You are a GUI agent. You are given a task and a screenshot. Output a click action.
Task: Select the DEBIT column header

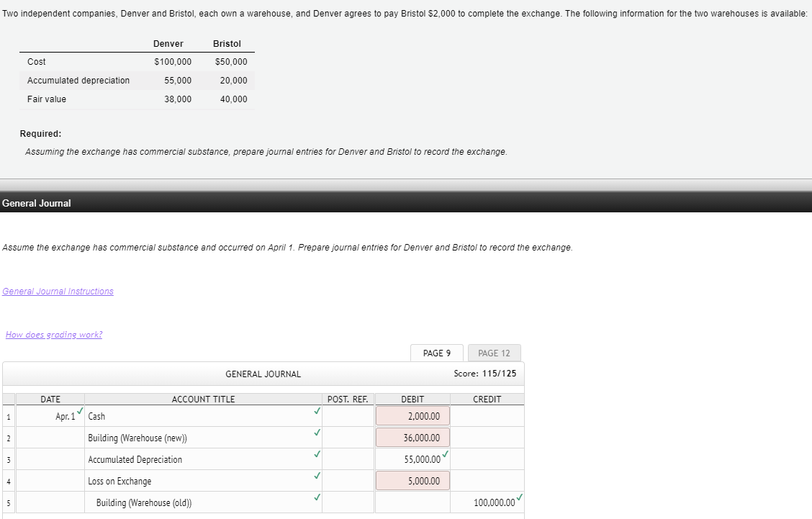tap(412, 399)
